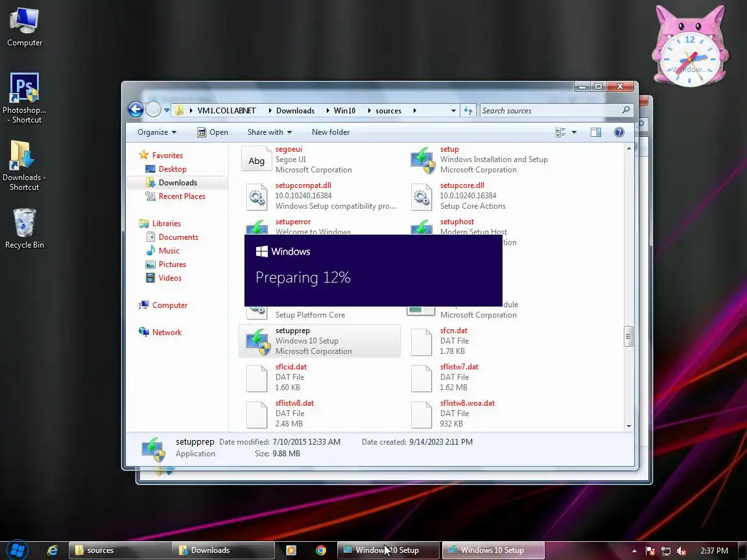Show hidden tray icons arrow

634,550
